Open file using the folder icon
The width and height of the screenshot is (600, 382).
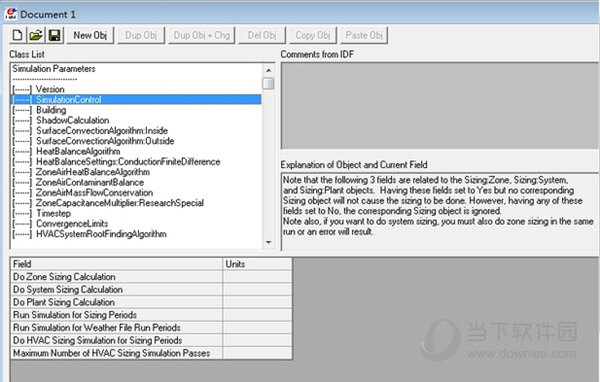(36, 35)
